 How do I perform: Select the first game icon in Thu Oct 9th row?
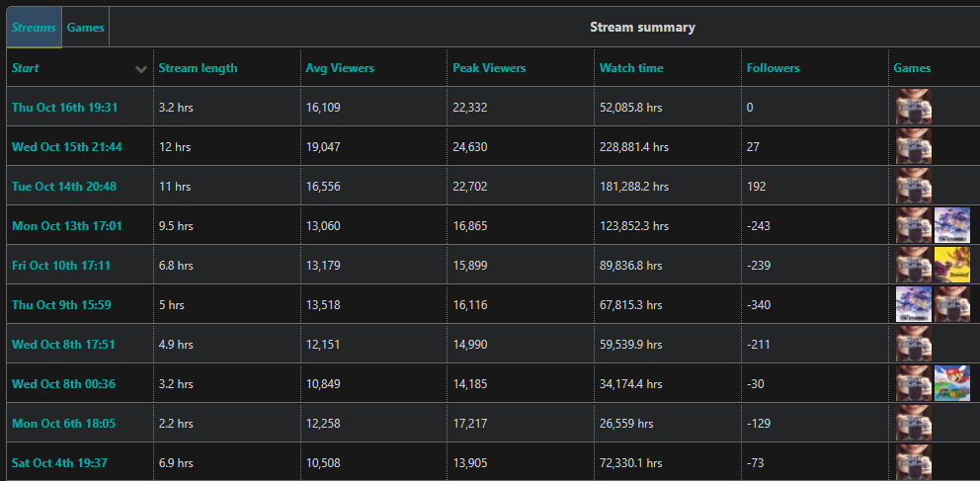coord(913,304)
